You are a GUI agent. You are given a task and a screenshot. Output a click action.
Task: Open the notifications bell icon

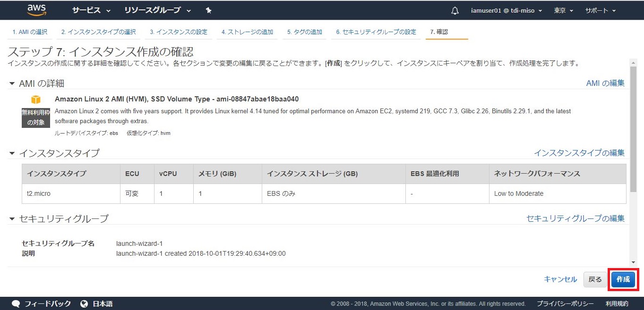coord(455,10)
